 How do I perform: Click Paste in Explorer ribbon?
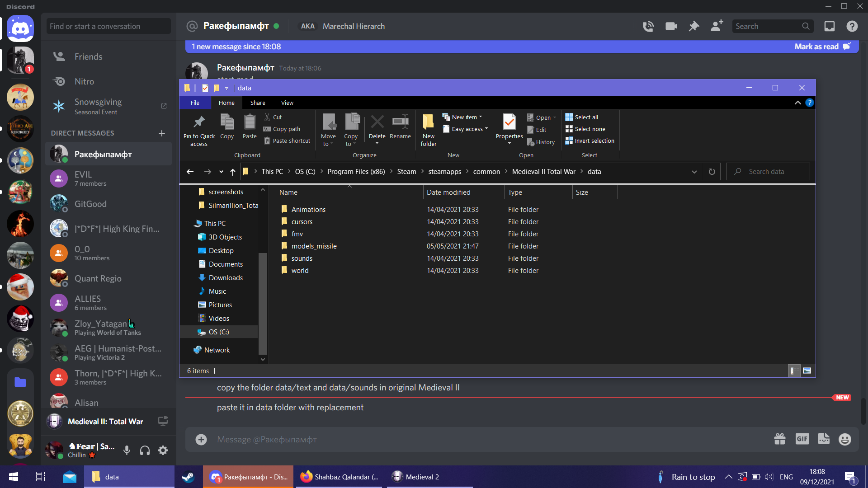(x=250, y=127)
